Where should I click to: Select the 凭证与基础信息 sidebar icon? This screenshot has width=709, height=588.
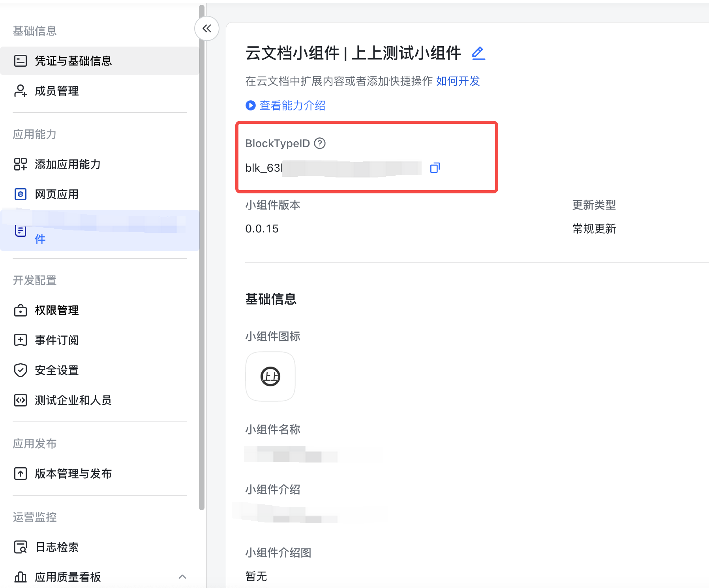(x=21, y=61)
